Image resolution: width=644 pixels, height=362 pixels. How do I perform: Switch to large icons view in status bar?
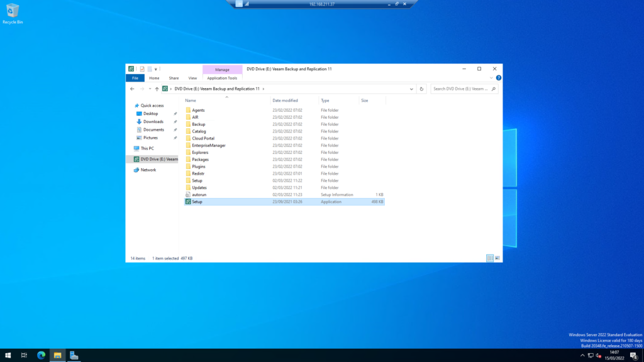(x=497, y=258)
